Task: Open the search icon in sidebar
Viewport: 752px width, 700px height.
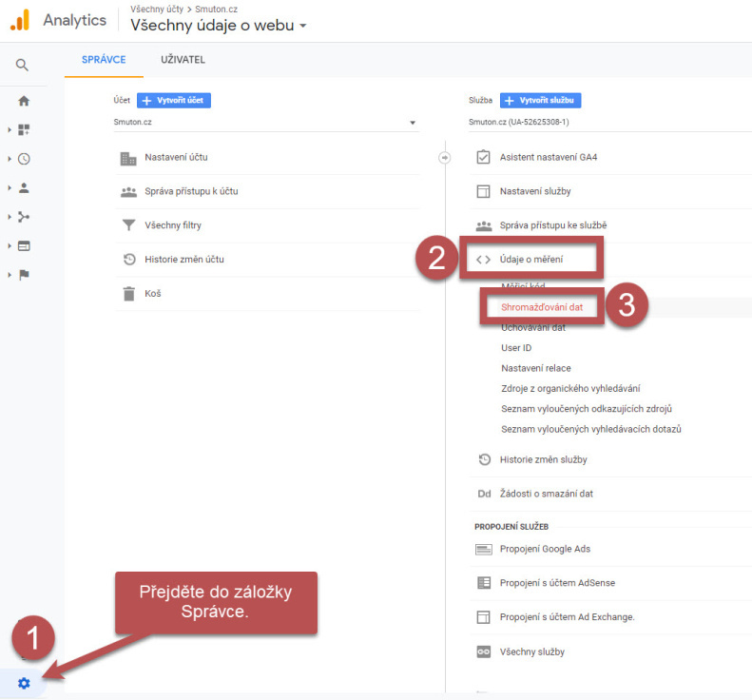Action: point(22,65)
